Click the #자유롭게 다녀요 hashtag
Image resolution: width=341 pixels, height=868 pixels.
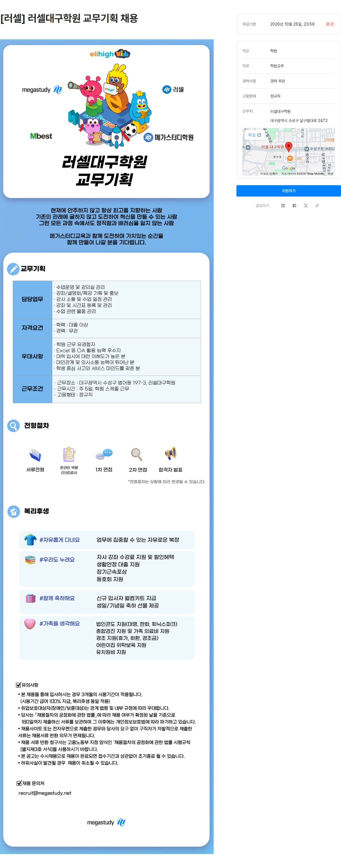coord(60,540)
